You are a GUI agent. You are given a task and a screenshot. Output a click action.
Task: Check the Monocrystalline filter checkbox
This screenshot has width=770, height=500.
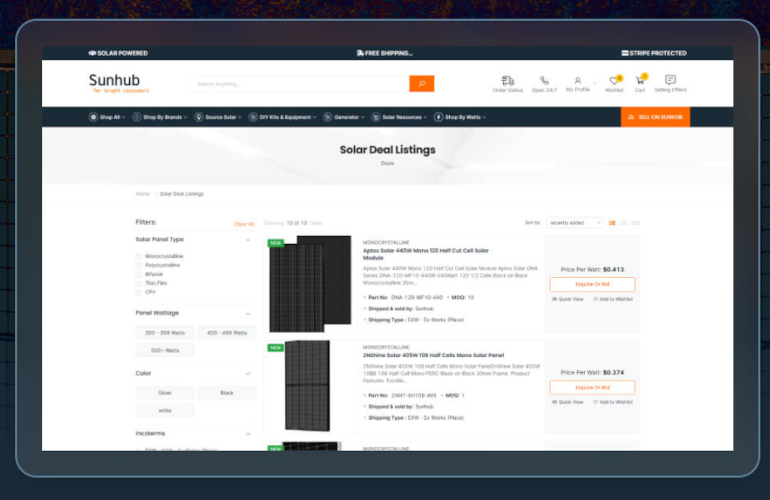pyautogui.click(x=139, y=256)
